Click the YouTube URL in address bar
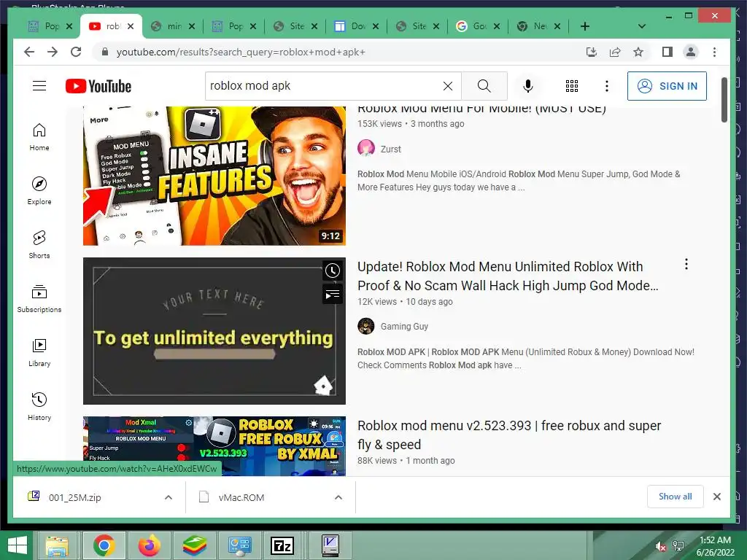Screen dimensions: 747x560 tap(241, 52)
